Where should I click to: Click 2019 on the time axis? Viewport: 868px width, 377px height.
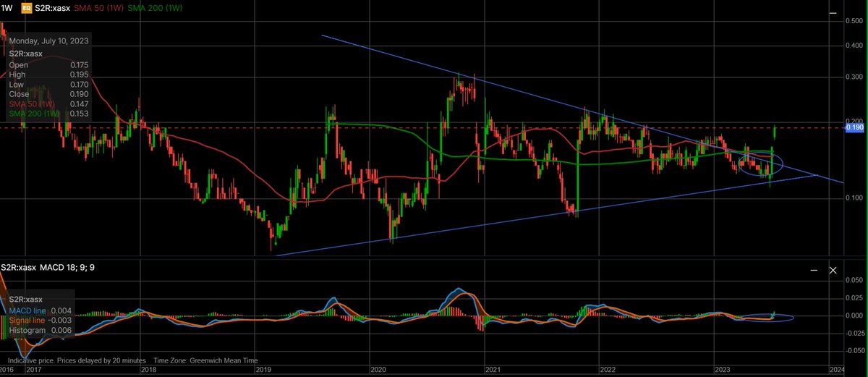263,370
